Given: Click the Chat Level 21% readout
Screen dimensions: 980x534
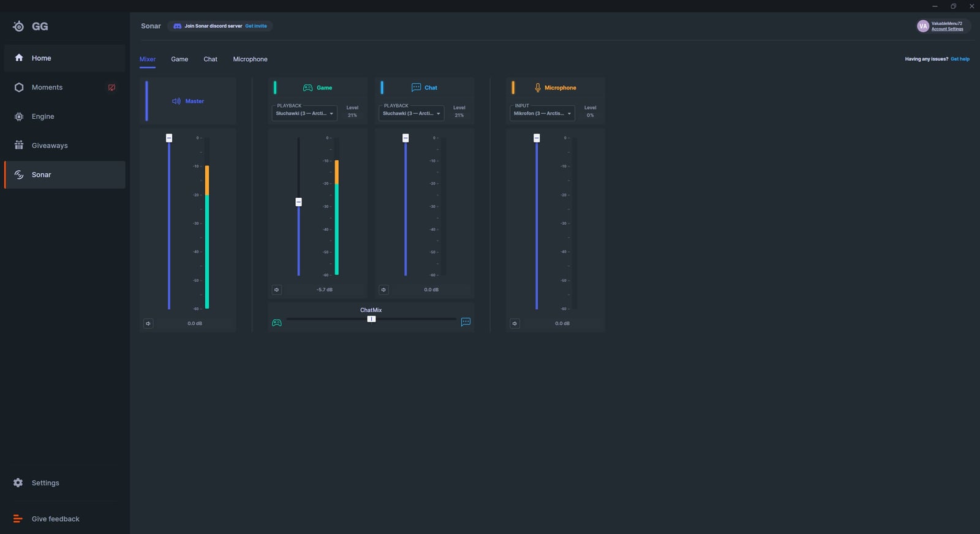Looking at the screenshot, I should (459, 111).
